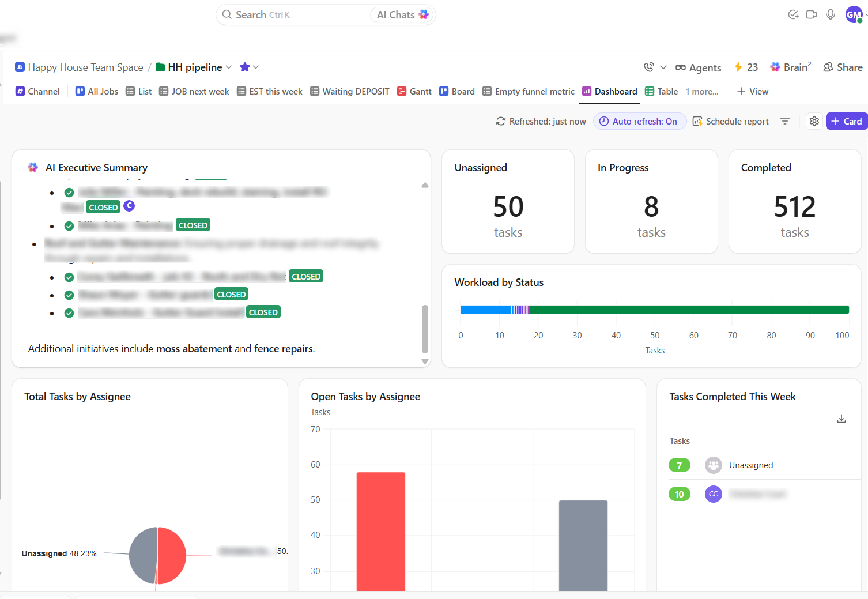The height and width of the screenshot is (599, 868).
Task: Click the refresh icon next to Refreshed
Action: coord(501,122)
